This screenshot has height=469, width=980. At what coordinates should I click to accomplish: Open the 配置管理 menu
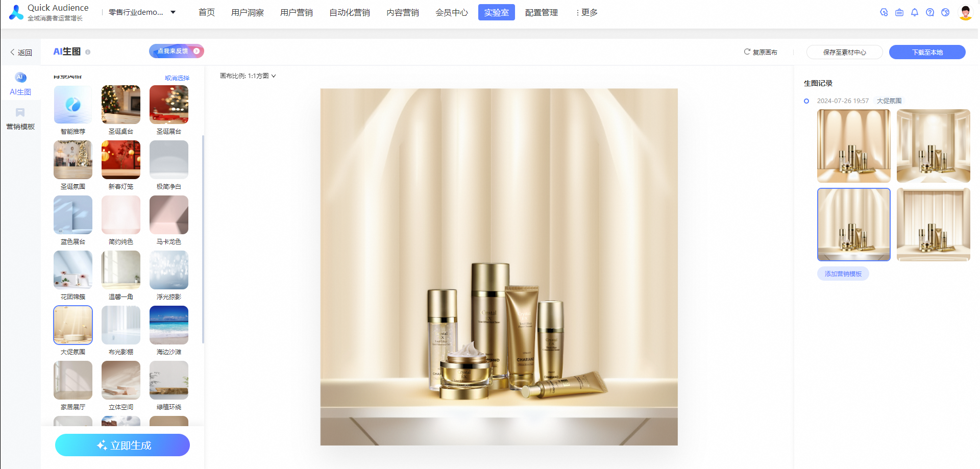[x=542, y=12]
